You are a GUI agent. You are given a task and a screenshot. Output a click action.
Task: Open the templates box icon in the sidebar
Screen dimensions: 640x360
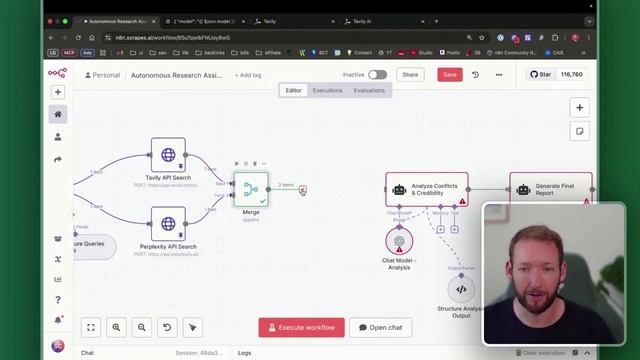coord(58,239)
